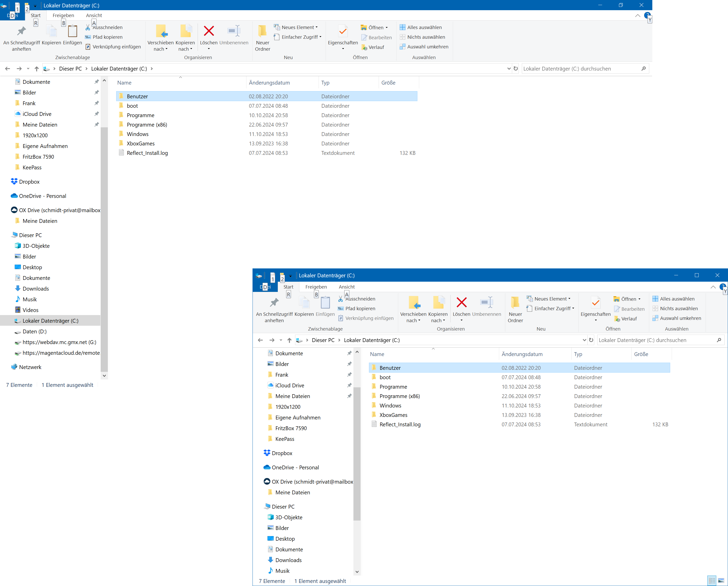Click Neuer Ordner icon in bottom window
This screenshot has width=728, height=586.
point(515,303)
